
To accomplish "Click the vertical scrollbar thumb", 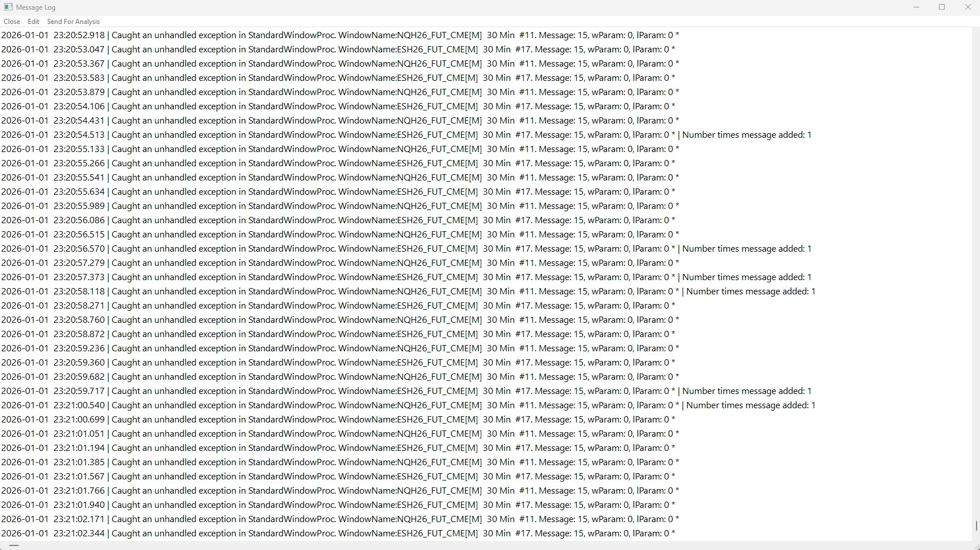I will coord(976,526).
